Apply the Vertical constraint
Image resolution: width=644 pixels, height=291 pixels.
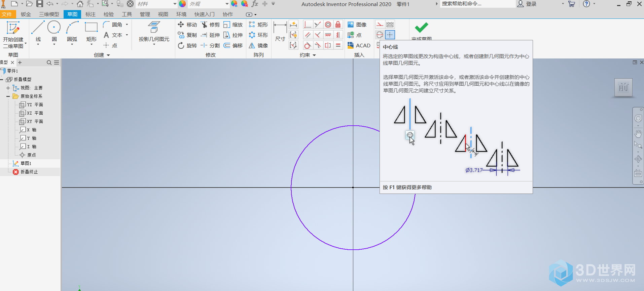(338, 35)
